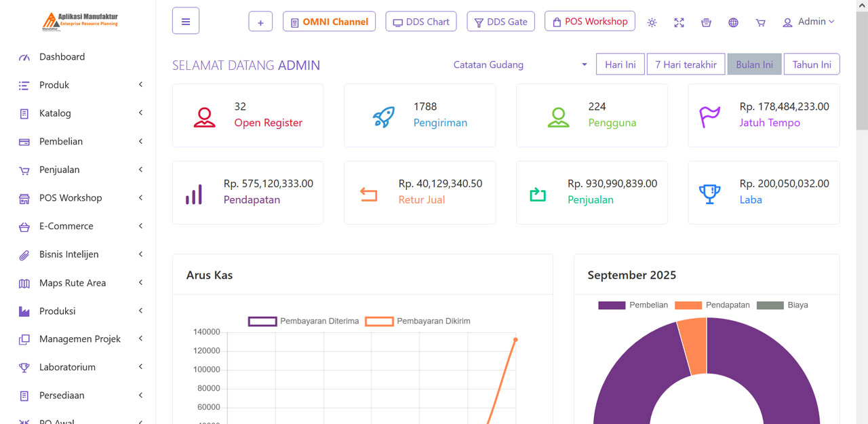868x424 pixels.
Task: Open the globe language icon
Action: (x=733, y=22)
